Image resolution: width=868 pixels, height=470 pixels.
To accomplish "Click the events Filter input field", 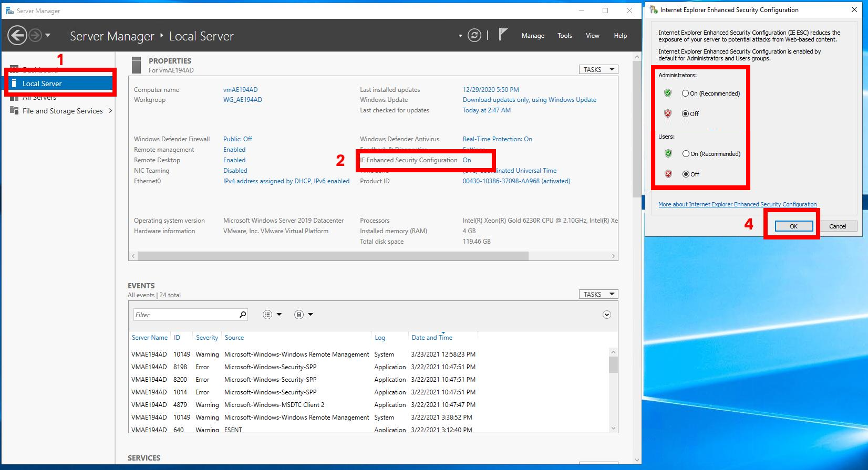I will (185, 315).
